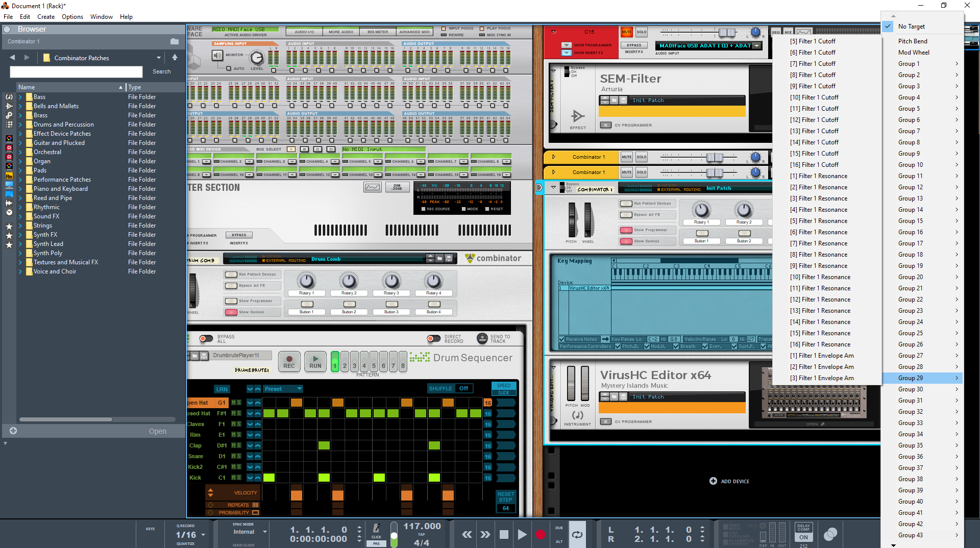Toggle the Loop button in transport

(577, 534)
